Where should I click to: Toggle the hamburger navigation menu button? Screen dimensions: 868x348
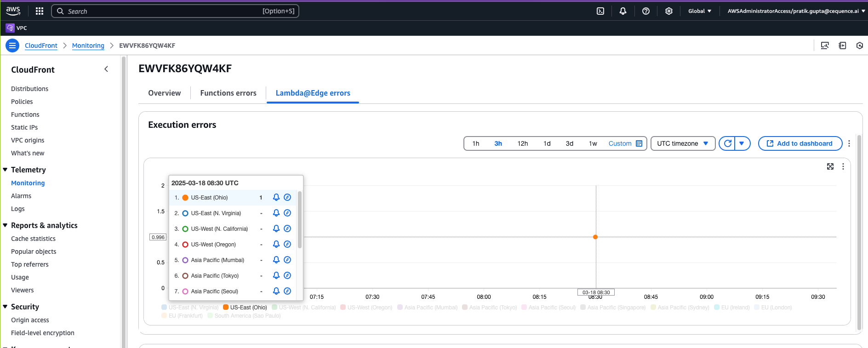(12, 46)
